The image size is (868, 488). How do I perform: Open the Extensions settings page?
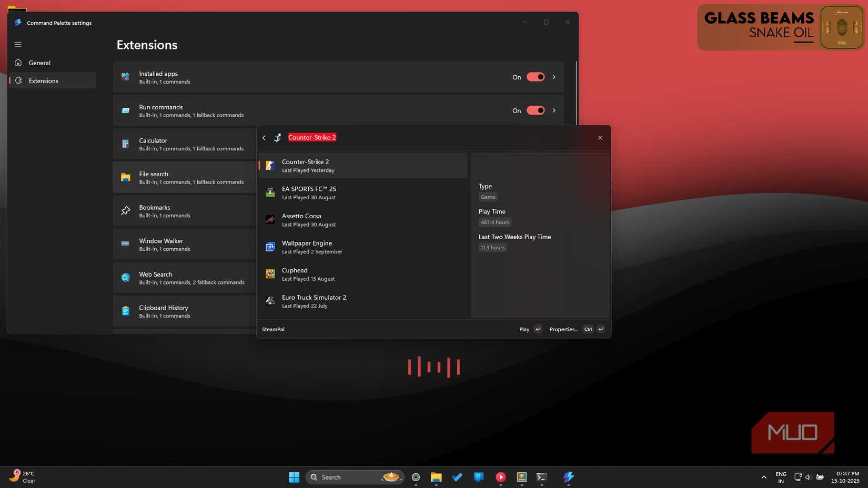click(43, 80)
